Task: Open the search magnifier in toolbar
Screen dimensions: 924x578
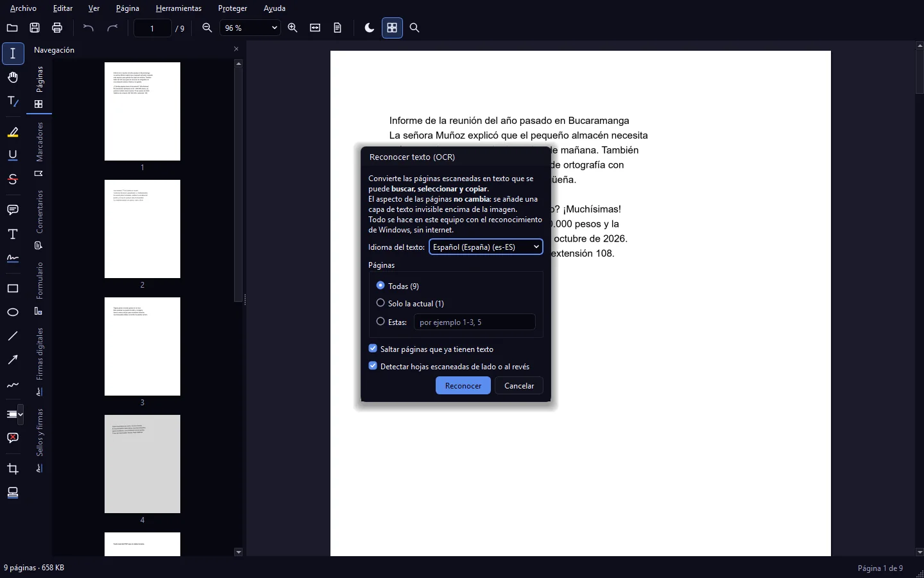Action: pyautogui.click(x=415, y=28)
